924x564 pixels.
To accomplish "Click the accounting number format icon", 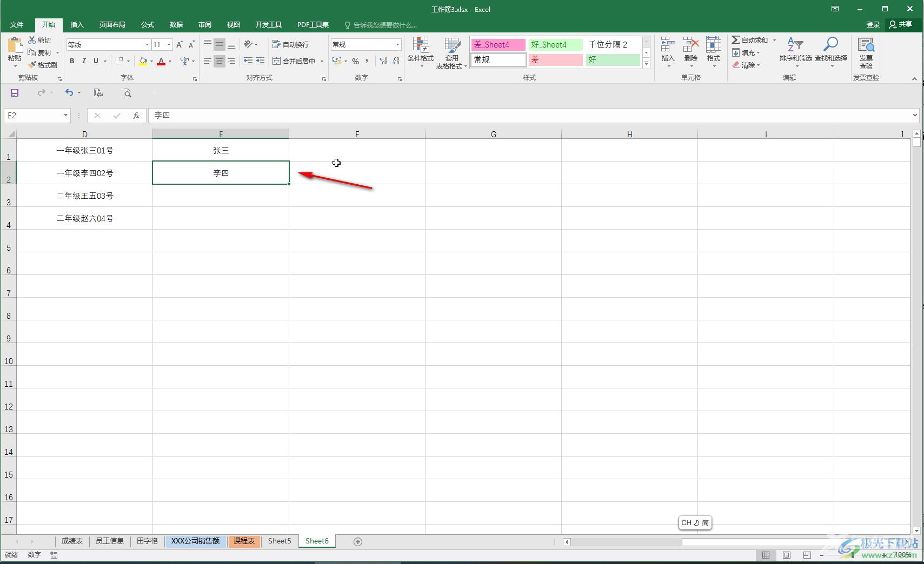I will pos(337,61).
